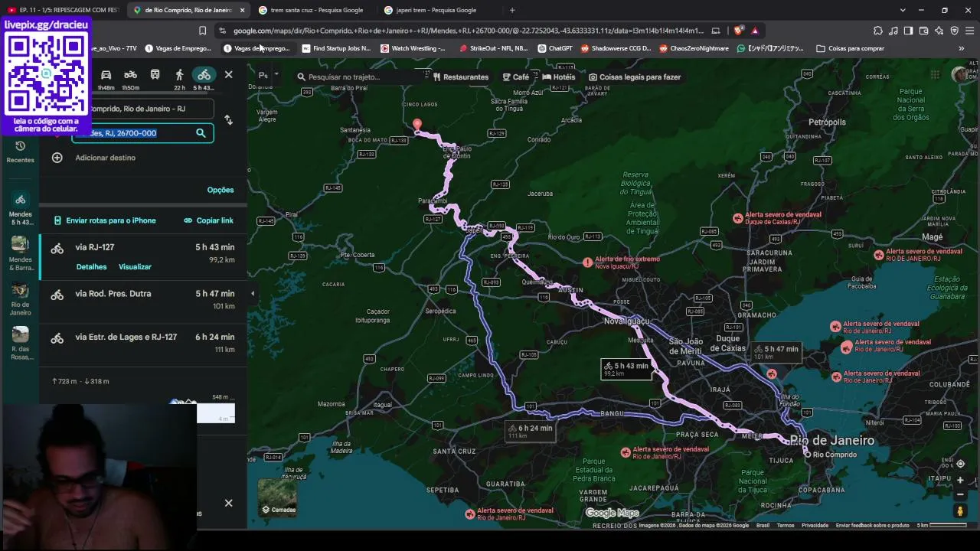Click Enviar rotas para o iPhone
The width and height of the screenshot is (980, 551).
[105, 220]
